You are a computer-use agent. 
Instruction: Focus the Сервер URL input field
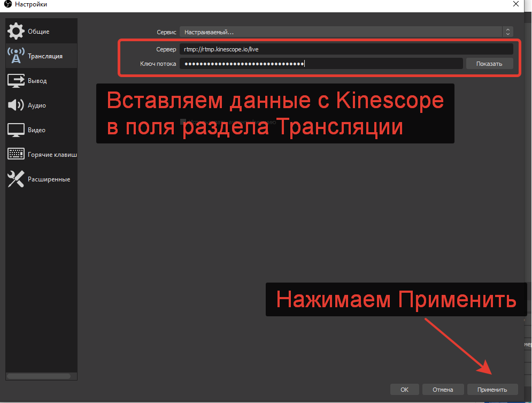(346, 49)
